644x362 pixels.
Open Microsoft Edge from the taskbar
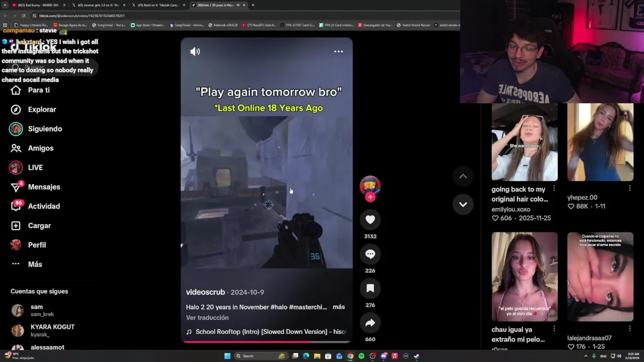[306, 356]
